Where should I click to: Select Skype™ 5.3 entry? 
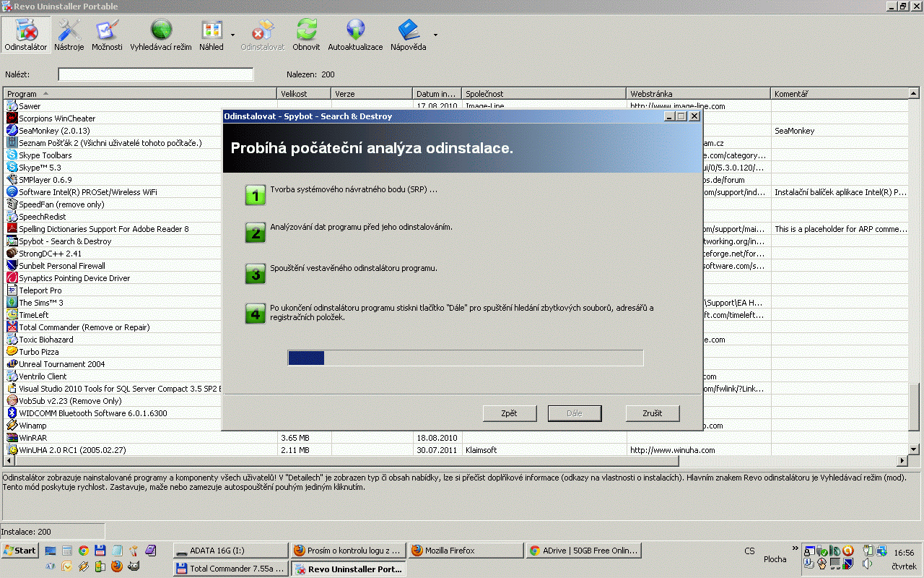click(40, 168)
